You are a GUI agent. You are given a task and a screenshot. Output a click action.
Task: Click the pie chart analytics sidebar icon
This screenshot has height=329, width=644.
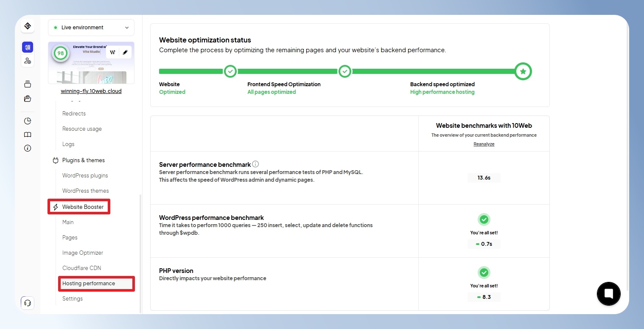coord(28,121)
